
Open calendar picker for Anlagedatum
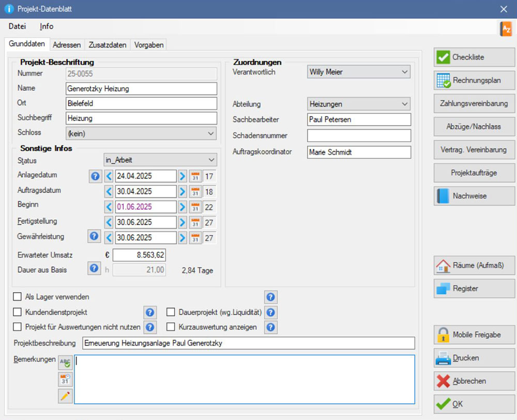[195, 176]
